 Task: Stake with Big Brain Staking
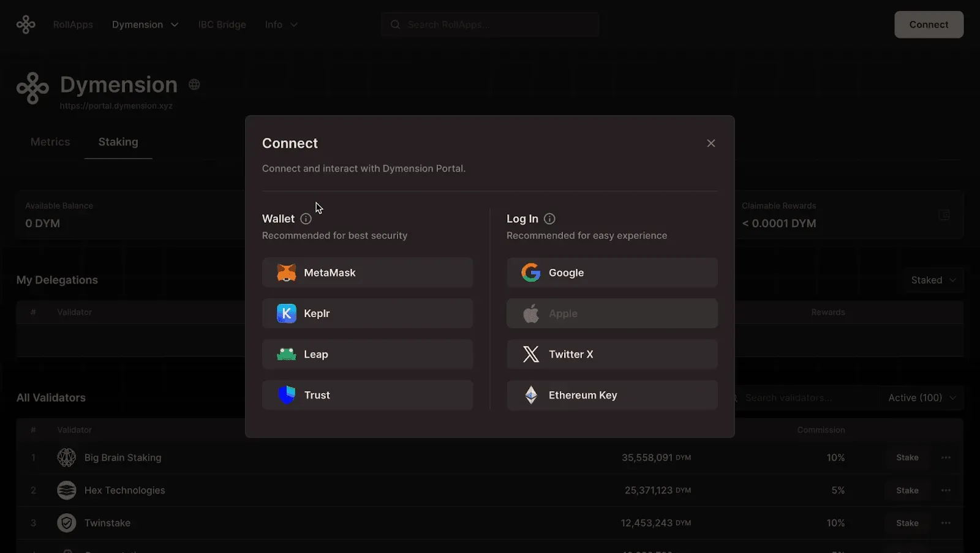click(907, 457)
